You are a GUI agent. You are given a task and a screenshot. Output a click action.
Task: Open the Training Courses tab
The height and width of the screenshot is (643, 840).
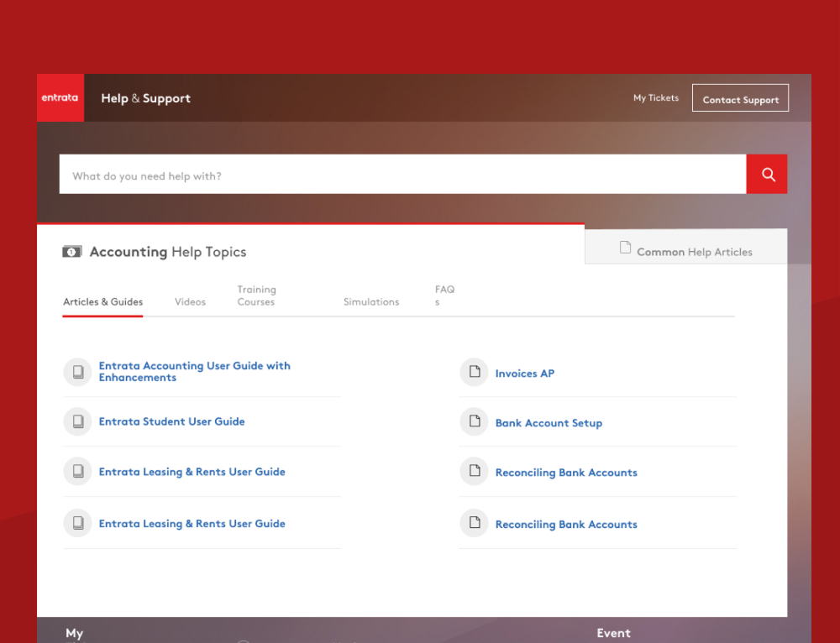(256, 295)
